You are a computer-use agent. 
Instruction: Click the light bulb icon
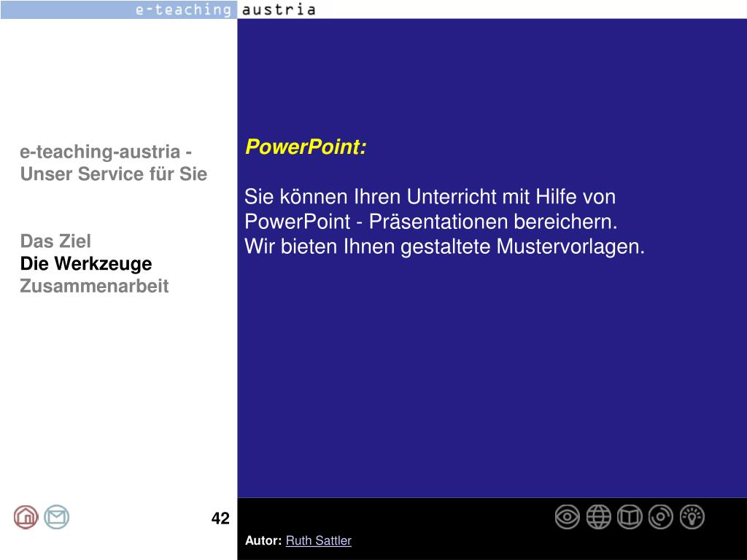click(x=692, y=517)
